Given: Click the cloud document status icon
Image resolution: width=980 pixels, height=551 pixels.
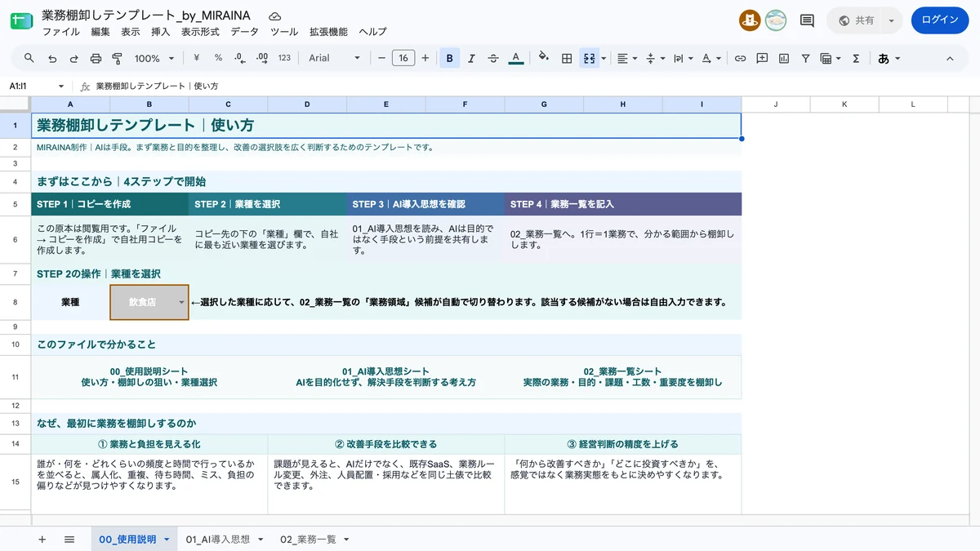Looking at the screenshot, I should coord(275,16).
